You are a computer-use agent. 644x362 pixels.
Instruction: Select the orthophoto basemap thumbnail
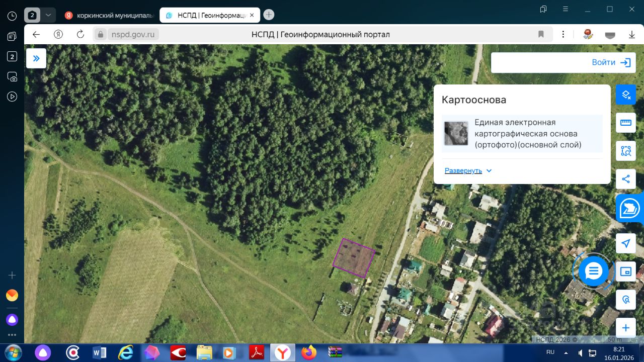pyautogui.click(x=456, y=133)
